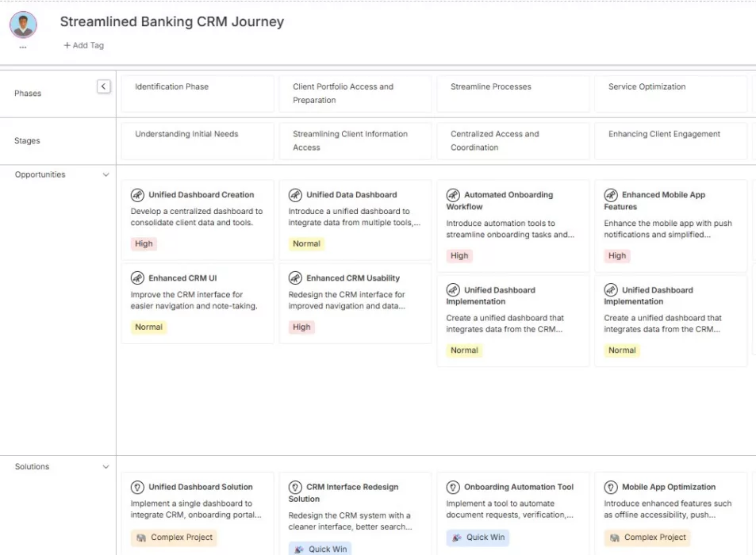756x555 pixels.
Task: Expand the Opportunities section chevron
Action: (106, 174)
